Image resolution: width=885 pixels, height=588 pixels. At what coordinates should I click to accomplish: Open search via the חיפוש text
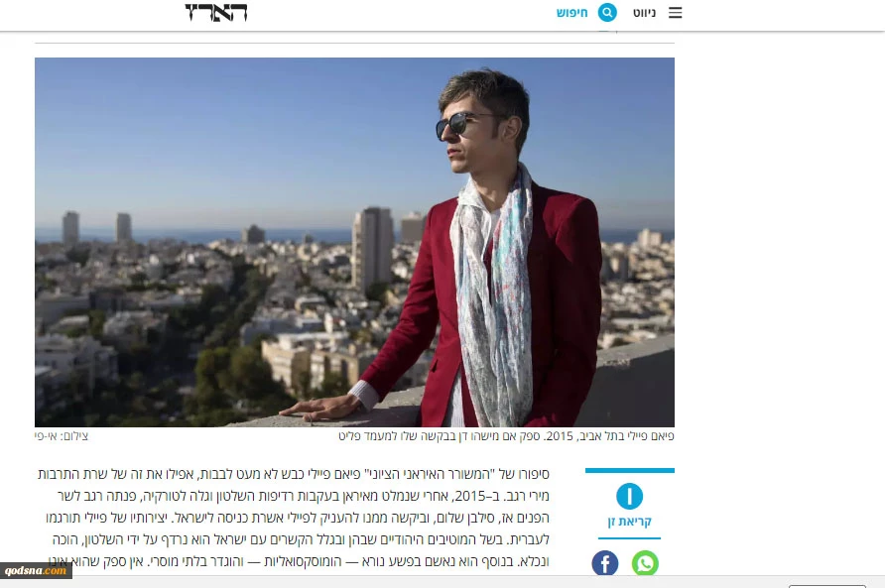(571, 13)
